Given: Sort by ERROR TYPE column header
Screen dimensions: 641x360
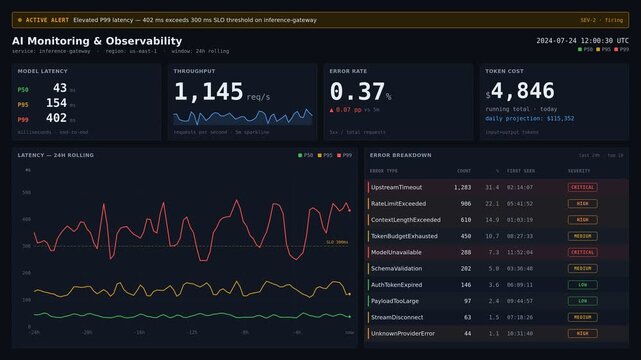Looking at the screenshot, I should click(383, 171).
